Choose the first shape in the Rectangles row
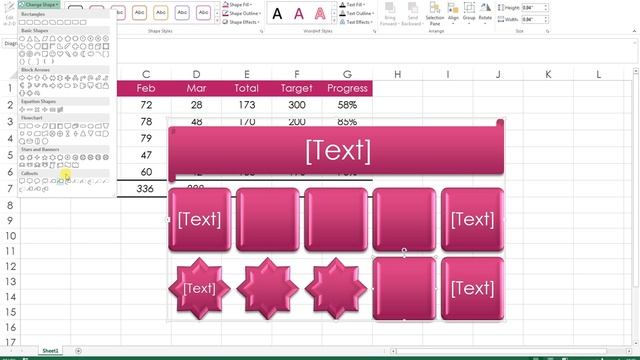The width and height of the screenshot is (640, 360). click(22, 22)
